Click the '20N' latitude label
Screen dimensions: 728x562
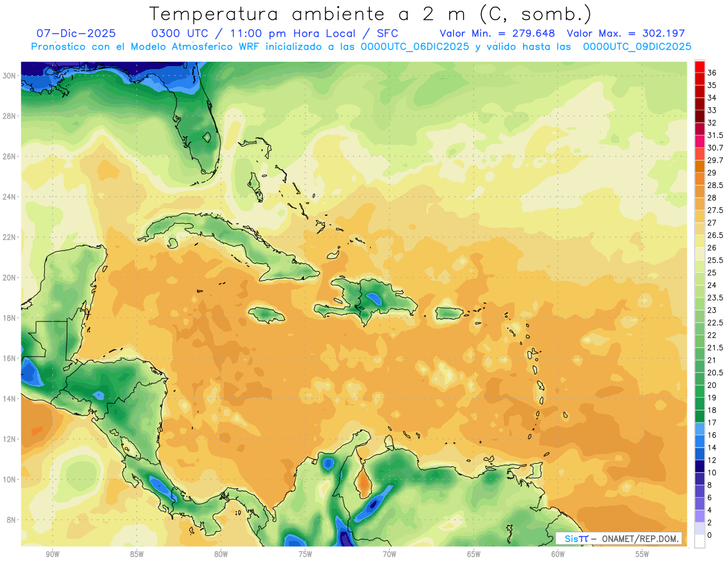click(9, 277)
